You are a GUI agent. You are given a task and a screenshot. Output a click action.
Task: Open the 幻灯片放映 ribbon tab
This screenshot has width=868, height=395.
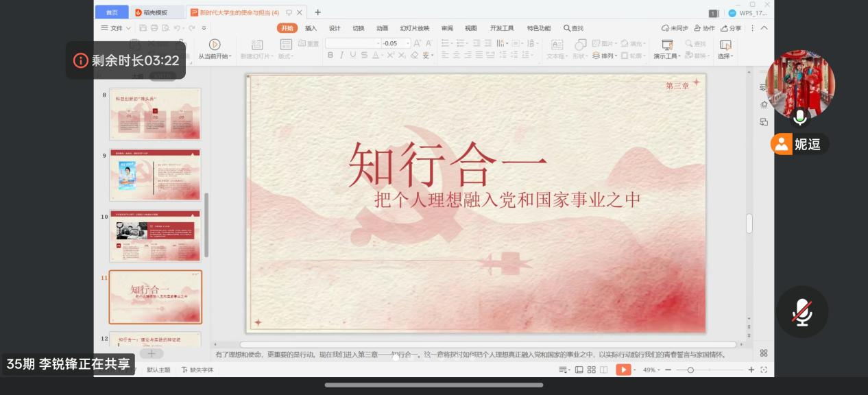tap(414, 28)
